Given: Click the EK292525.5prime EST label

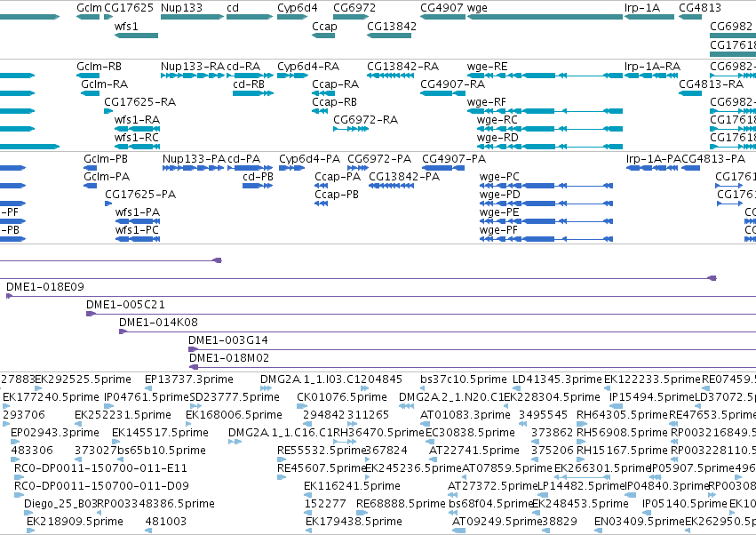Looking at the screenshot, I should point(83,379).
